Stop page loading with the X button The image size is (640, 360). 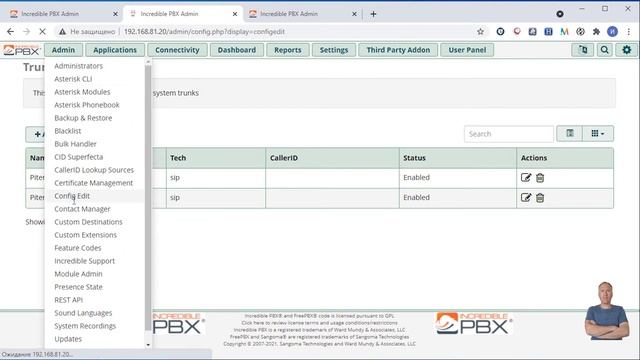tap(42, 31)
